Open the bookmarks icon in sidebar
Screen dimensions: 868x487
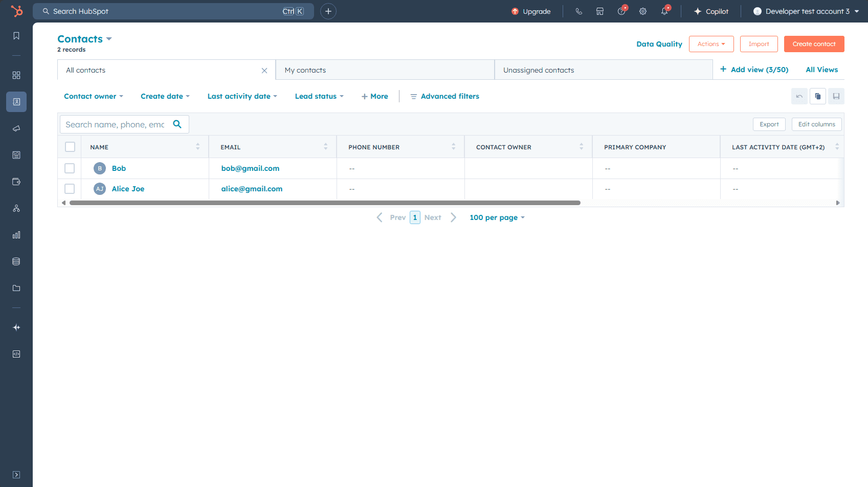[16, 36]
